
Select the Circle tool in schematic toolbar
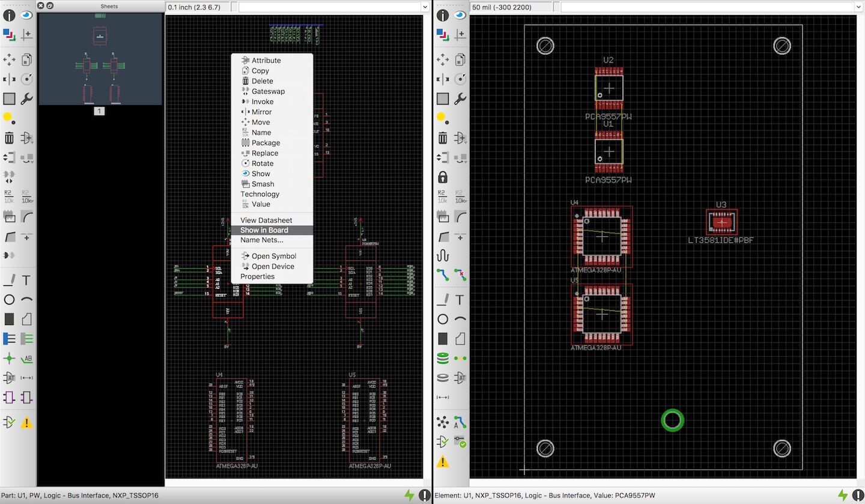pos(9,299)
